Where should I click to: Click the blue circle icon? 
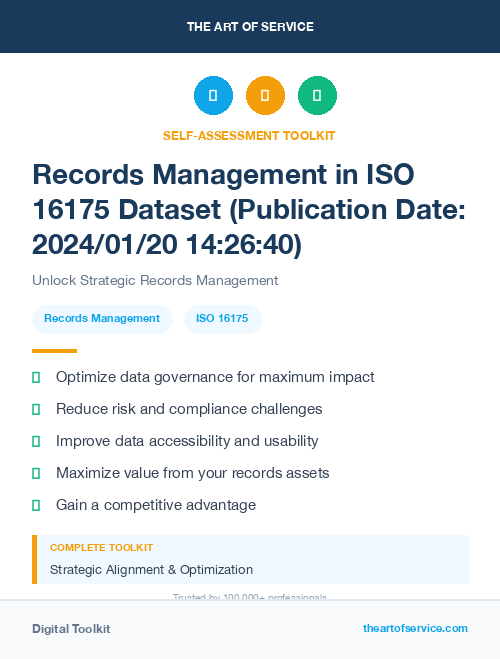(x=213, y=95)
